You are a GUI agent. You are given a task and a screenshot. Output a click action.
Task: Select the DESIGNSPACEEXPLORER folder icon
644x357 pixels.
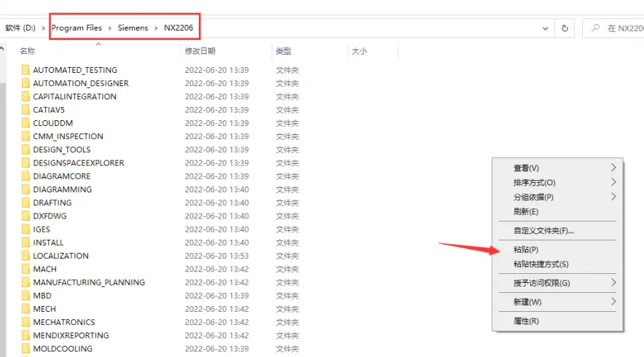click(25, 162)
